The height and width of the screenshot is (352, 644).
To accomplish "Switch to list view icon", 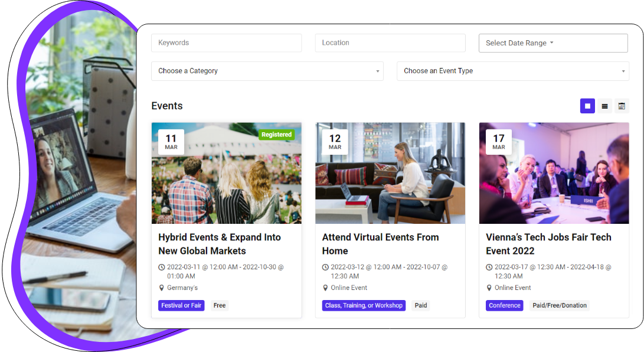I will point(604,106).
